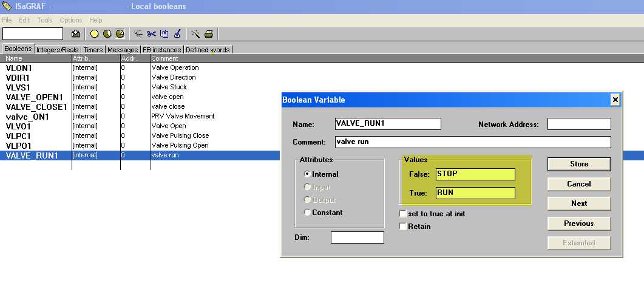The image size is (644, 297).
Task: Enable the 'set to true at init' checkbox
Action: pos(403,214)
